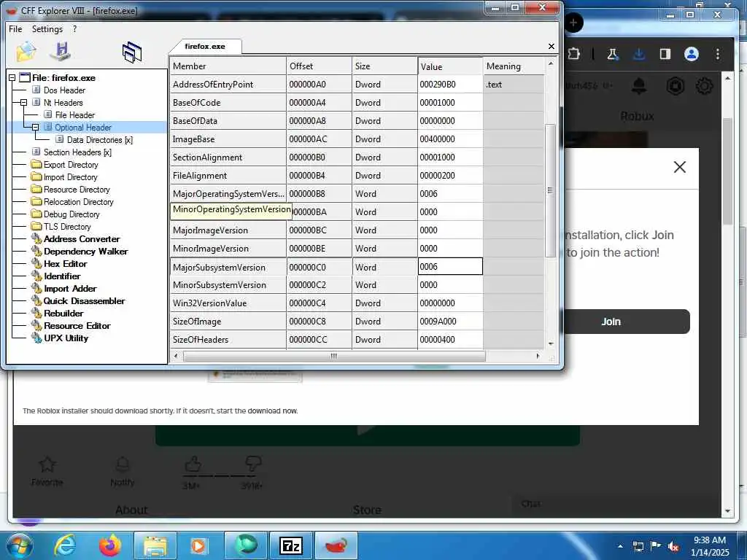Viewport: 747px width, 560px height.
Task: Select File Header tree item
Action: point(75,114)
